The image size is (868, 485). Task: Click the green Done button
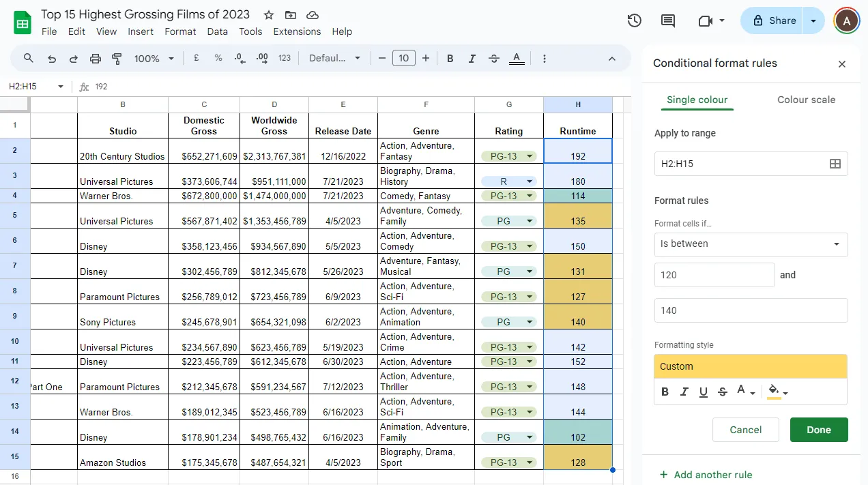coord(819,430)
